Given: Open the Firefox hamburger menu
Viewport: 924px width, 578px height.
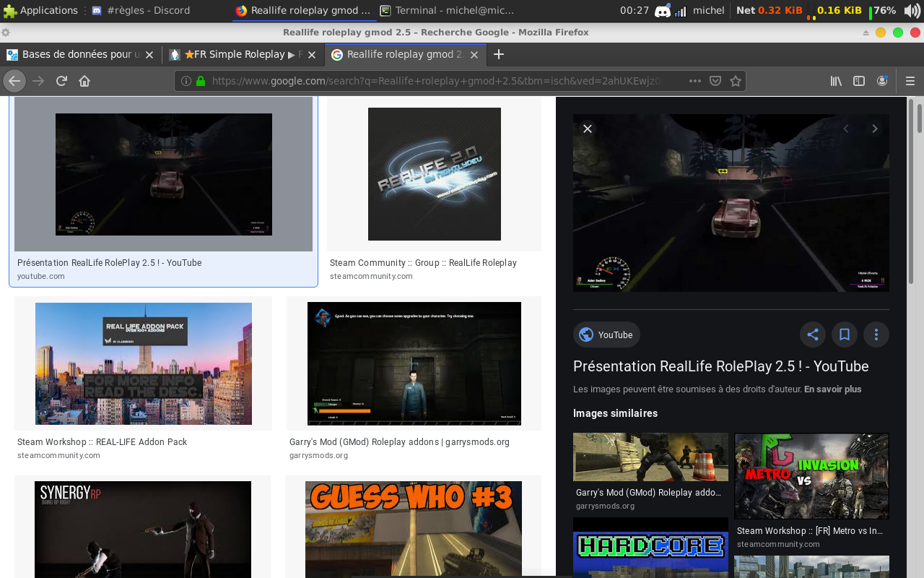Looking at the screenshot, I should pyautogui.click(x=910, y=81).
